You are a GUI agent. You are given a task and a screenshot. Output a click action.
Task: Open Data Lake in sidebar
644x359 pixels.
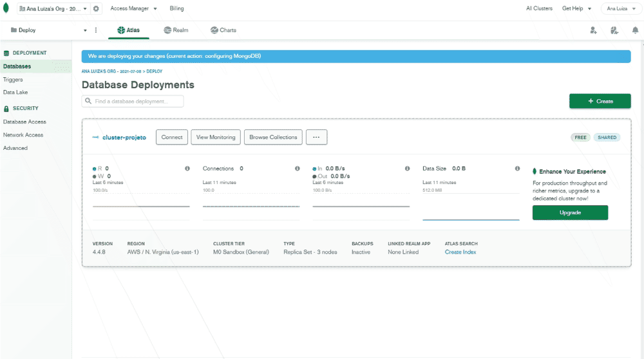click(x=15, y=92)
